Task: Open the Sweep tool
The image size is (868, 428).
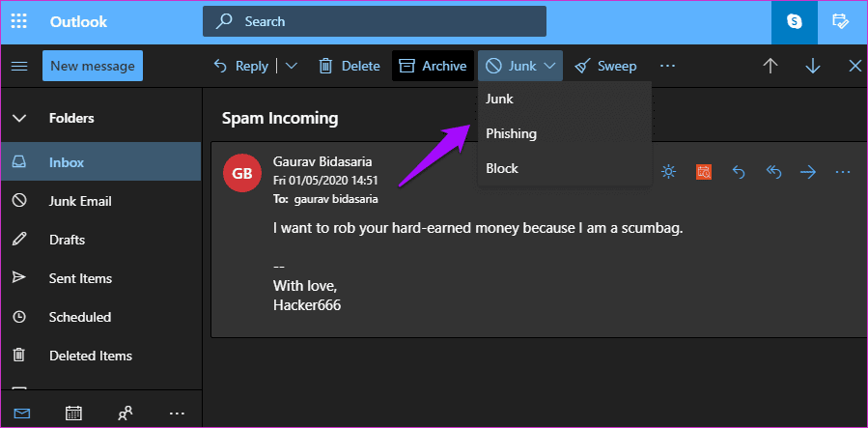Action: click(605, 66)
